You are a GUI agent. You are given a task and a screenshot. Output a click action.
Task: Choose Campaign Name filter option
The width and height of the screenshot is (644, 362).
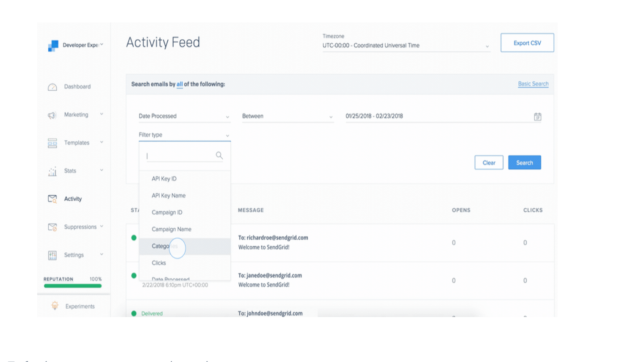(x=171, y=229)
